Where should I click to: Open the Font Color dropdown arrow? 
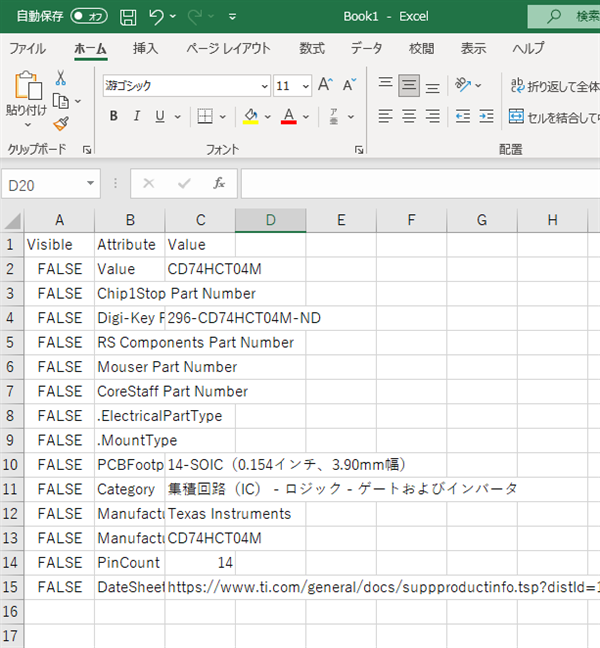pyautogui.click(x=306, y=117)
